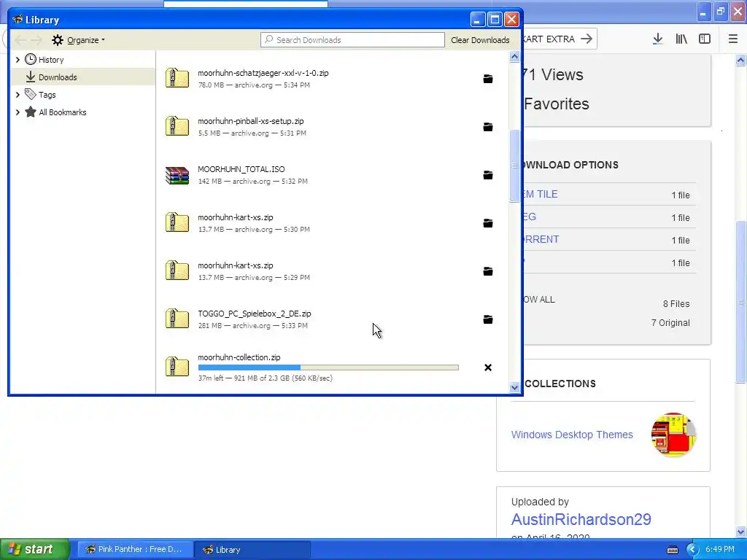Click the forward arrow in Library toolbar
Image resolution: width=747 pixels, height=560 pixels.
pos(36,40)
